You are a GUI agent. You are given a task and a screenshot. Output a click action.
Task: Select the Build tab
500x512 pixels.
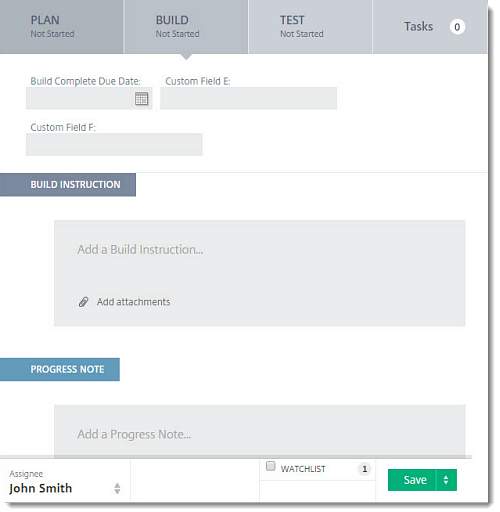coord(186,27)
